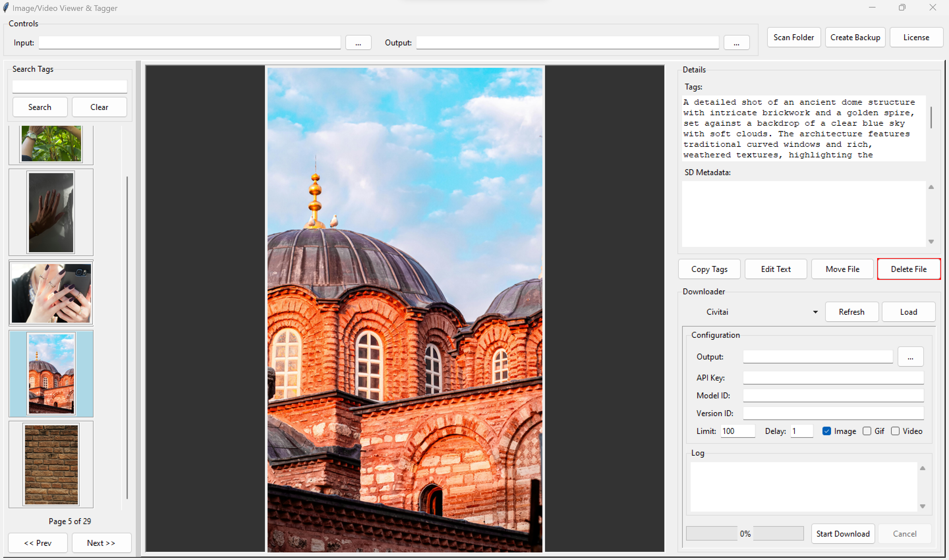Viewport: 949px width, 560px height.
Task: Click the Tags text scrollbar
Action: coord(931,118)
